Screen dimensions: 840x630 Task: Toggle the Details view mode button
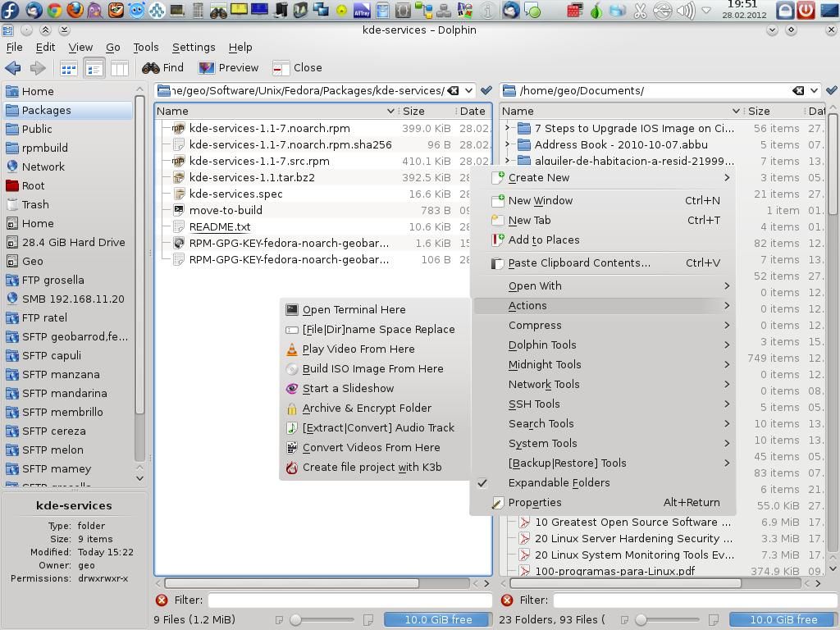point(94,68)
